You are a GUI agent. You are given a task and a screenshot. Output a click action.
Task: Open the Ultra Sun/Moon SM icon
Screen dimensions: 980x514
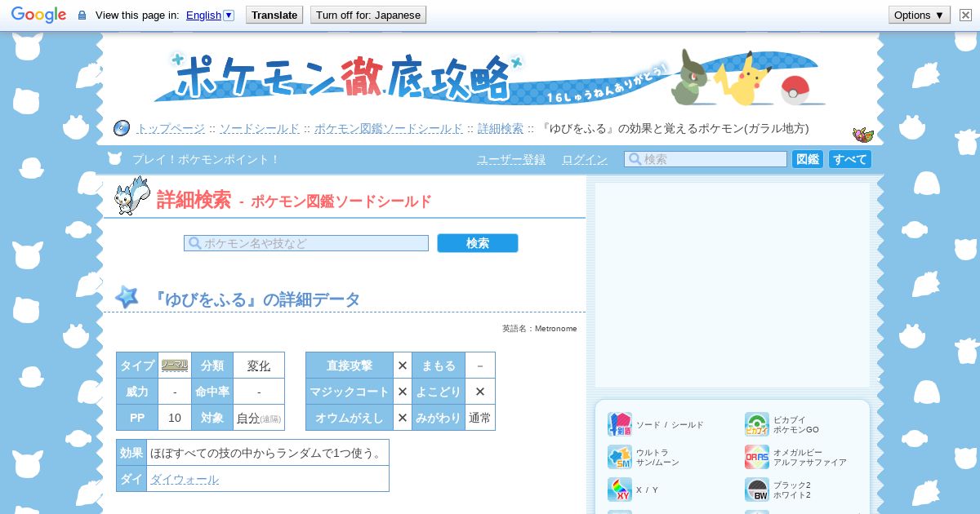(x=620, y=457)
